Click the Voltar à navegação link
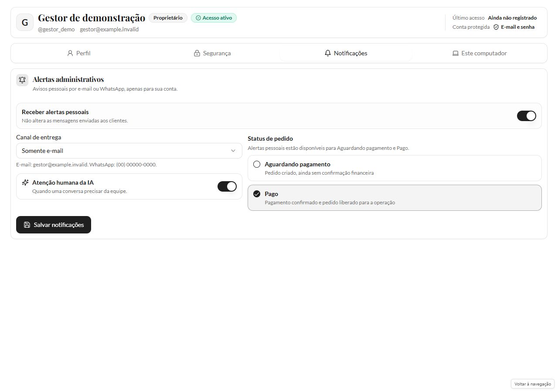This screenshot has width=558, height=392. [533, 384]
